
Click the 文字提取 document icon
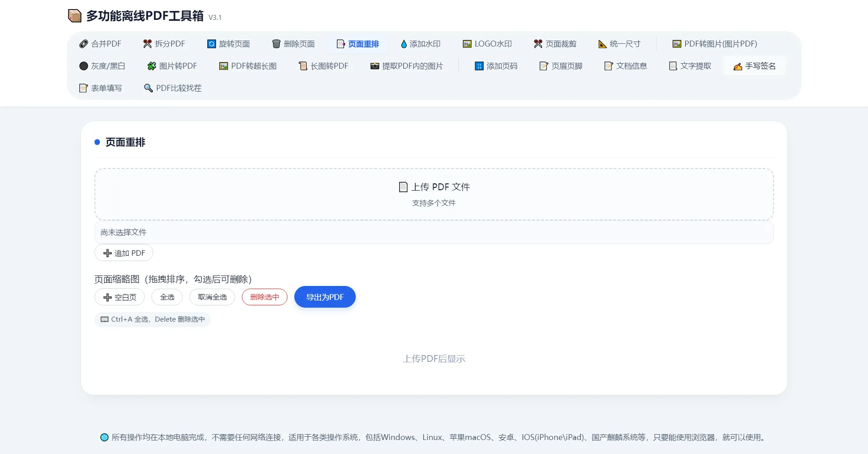673,66
